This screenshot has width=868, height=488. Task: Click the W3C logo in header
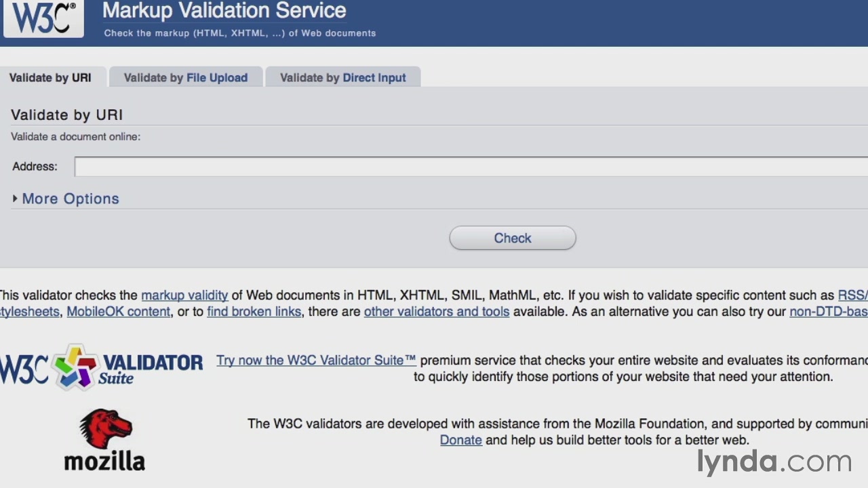(43, 18)
